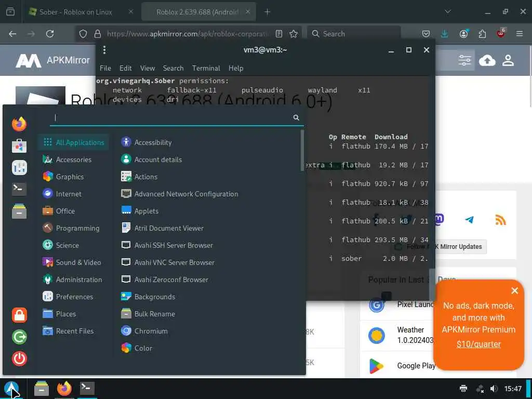Screen dimensions: 532x399
Task: Open the APKMirror user account icon
Action: 508,60
